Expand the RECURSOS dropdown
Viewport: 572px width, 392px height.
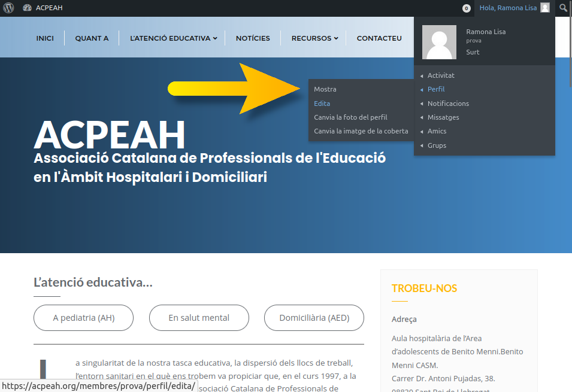point(315,38)
